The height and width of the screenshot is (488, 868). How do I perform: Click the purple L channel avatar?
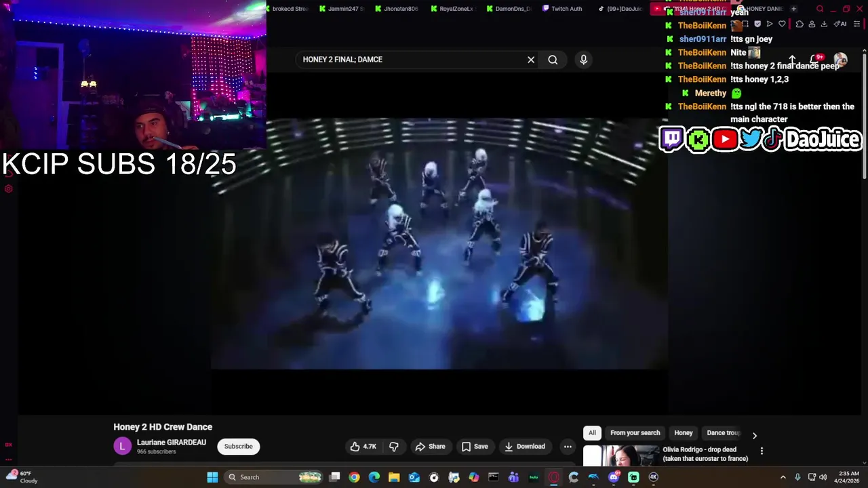click(122, 446)
